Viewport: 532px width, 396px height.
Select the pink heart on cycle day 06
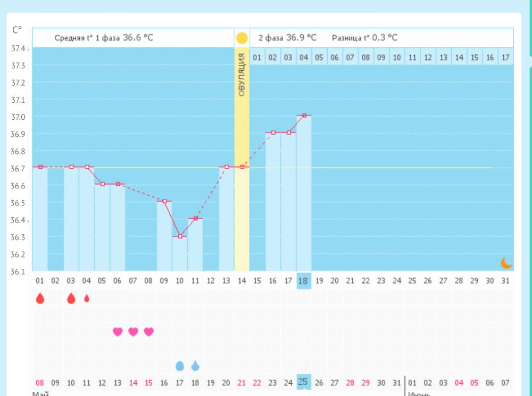tap(118, 332)
